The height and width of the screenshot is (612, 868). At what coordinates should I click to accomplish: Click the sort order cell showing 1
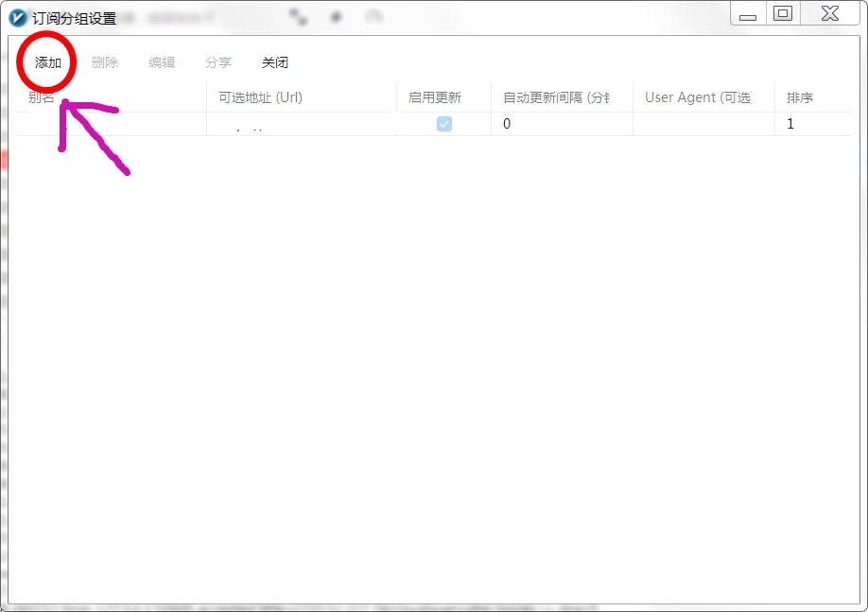coord(812,124)
